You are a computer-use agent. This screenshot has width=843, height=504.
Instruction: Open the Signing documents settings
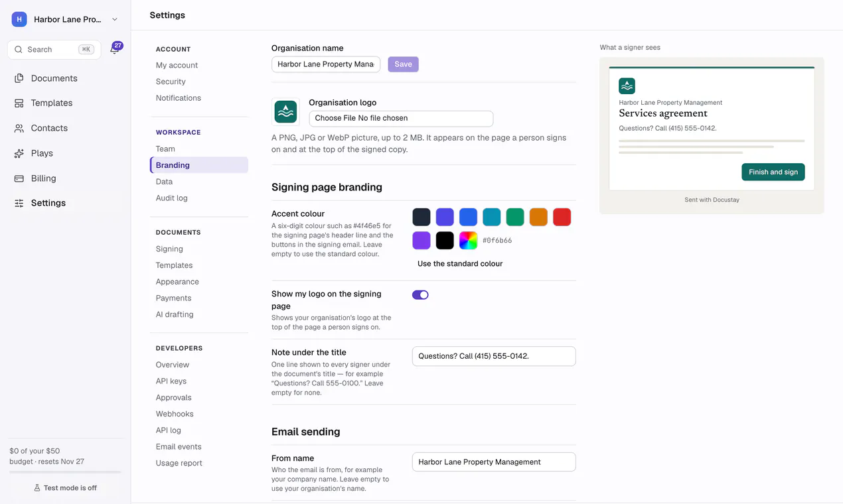(x=169, y=249)
